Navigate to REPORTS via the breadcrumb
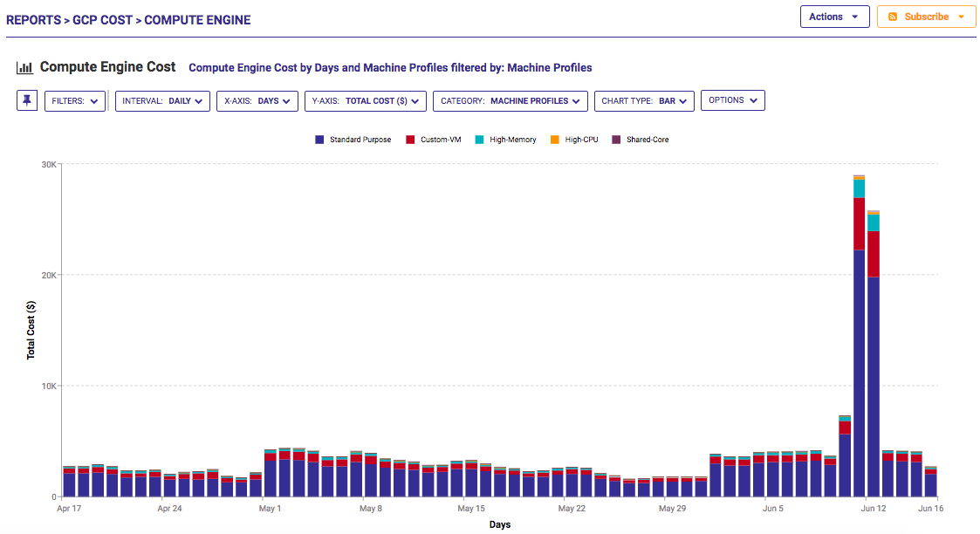The image size is (980, 534). click(34, 19)
